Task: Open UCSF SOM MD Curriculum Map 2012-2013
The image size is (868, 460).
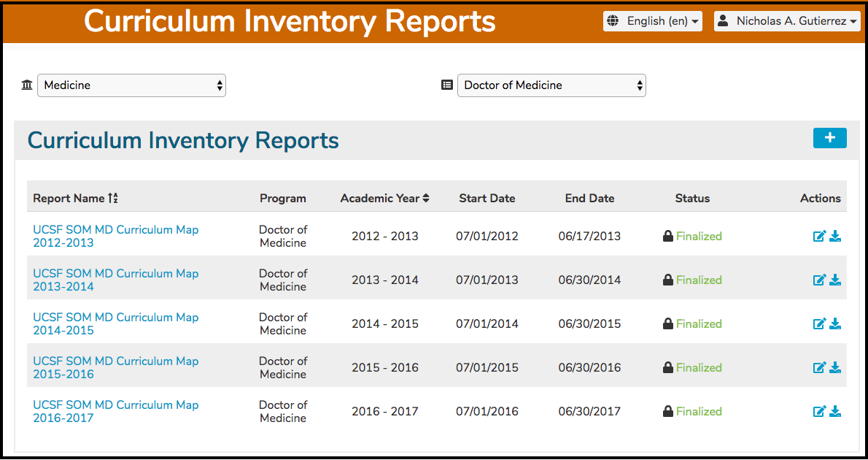Action: (116, 237)
